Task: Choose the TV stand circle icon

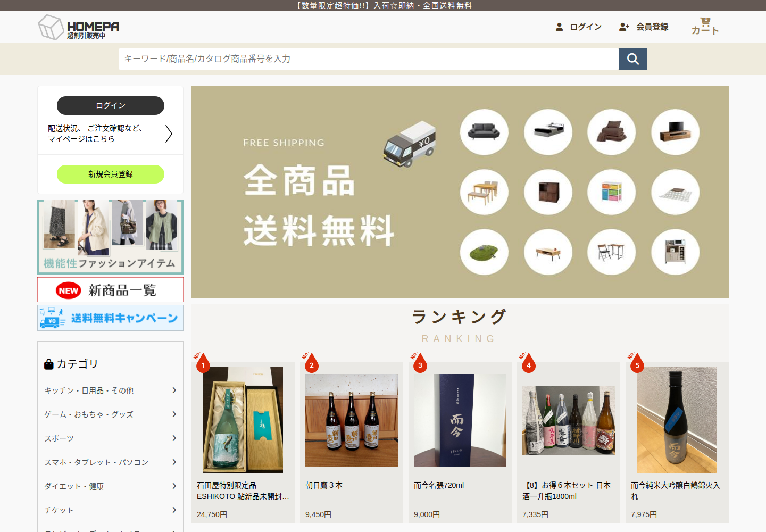Action: (676, 132)
